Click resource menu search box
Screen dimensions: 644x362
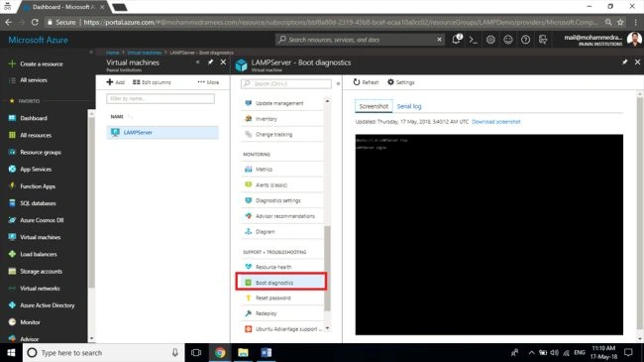pyautogui.click(x=286, y=83)
